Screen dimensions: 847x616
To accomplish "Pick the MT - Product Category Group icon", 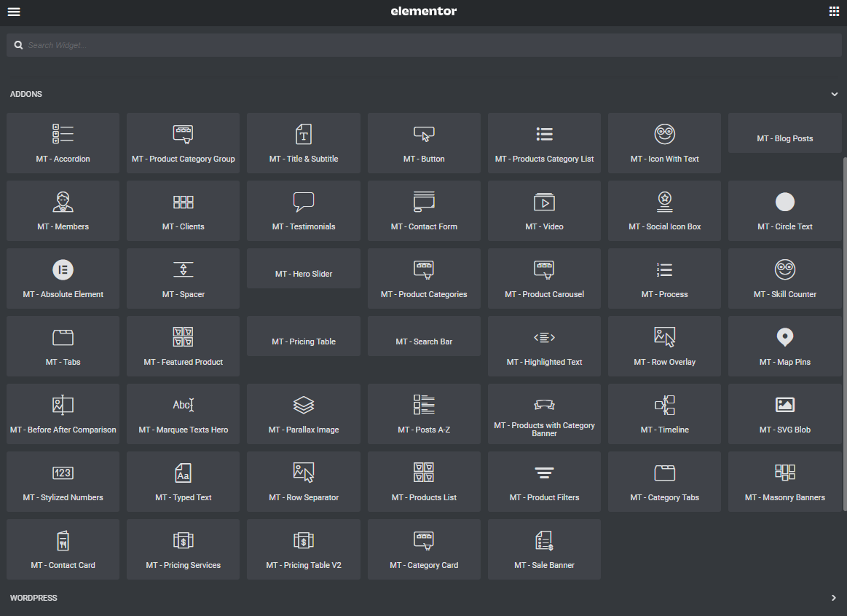I will [183, 134].
